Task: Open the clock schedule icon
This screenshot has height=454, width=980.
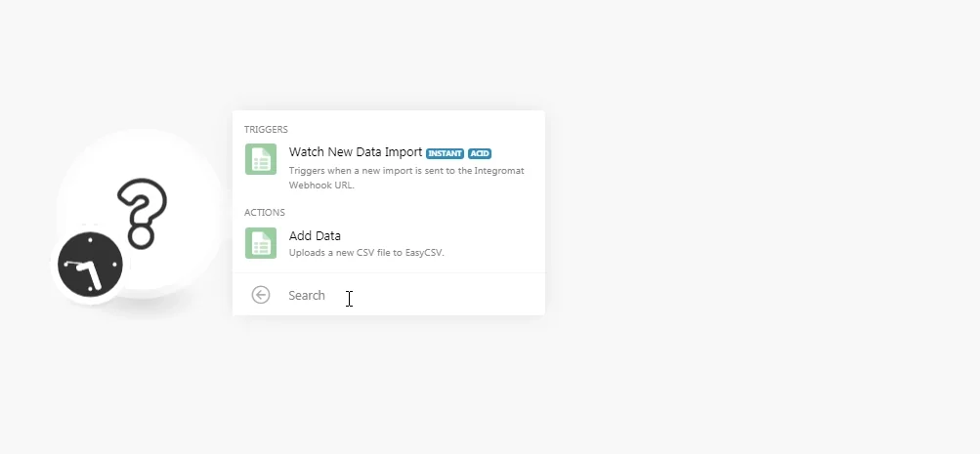Action: (90, 265)
